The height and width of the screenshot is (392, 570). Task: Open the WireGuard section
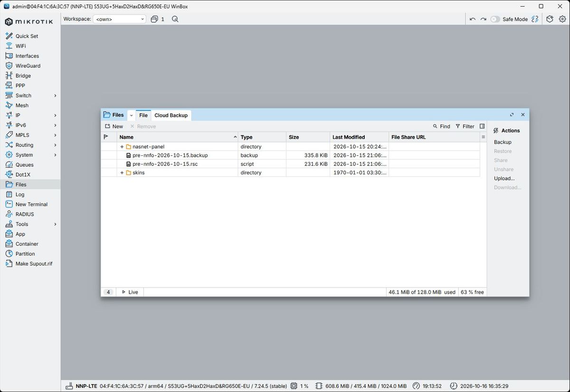(28, 66)
